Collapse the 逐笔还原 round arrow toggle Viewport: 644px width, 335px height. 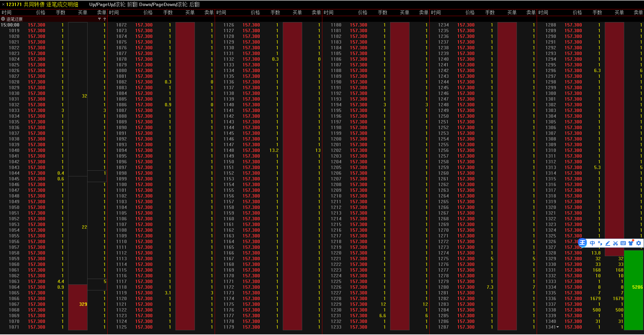[x=3, y=19]
